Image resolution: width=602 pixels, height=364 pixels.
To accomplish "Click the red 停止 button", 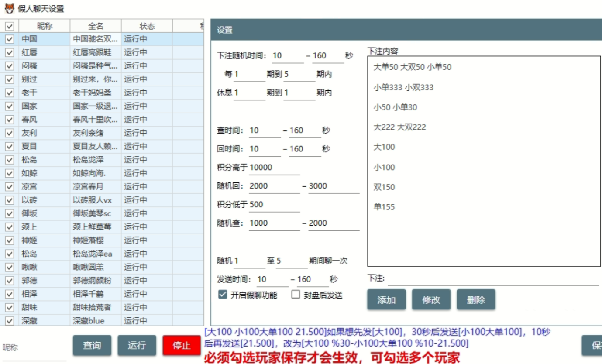I will tap(181, 345).
